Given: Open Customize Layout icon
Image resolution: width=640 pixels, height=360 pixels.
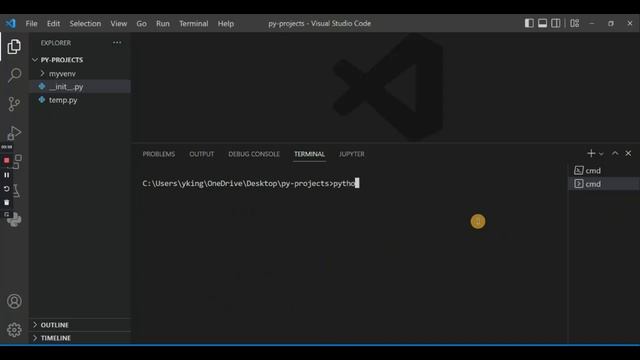Looking at the screenshot, I should pyautogui.click(x=575, y=23).
